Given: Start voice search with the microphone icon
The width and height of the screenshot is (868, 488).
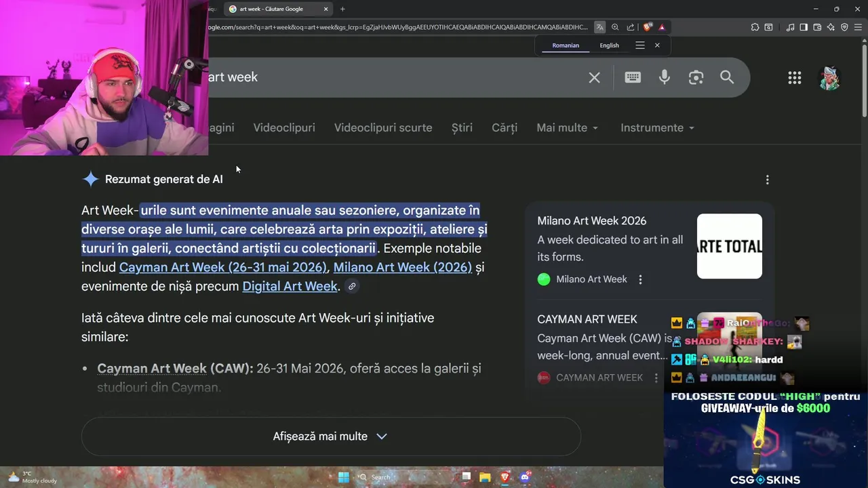Looking at the screenshot, I should [x=665, y=77].
